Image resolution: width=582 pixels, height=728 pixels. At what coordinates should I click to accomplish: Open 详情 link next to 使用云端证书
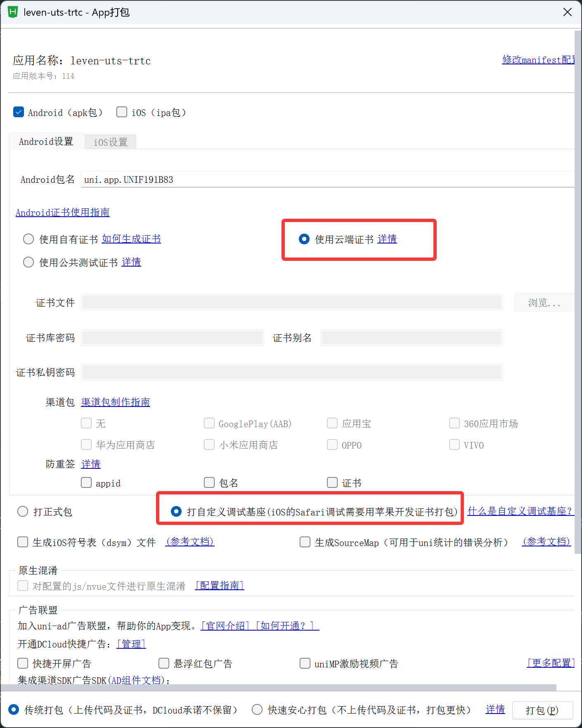pos(387,239)
